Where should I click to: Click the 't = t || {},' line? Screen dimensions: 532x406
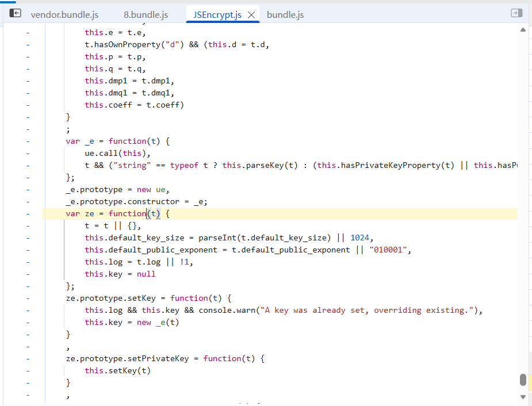click(x=113, y=226)
